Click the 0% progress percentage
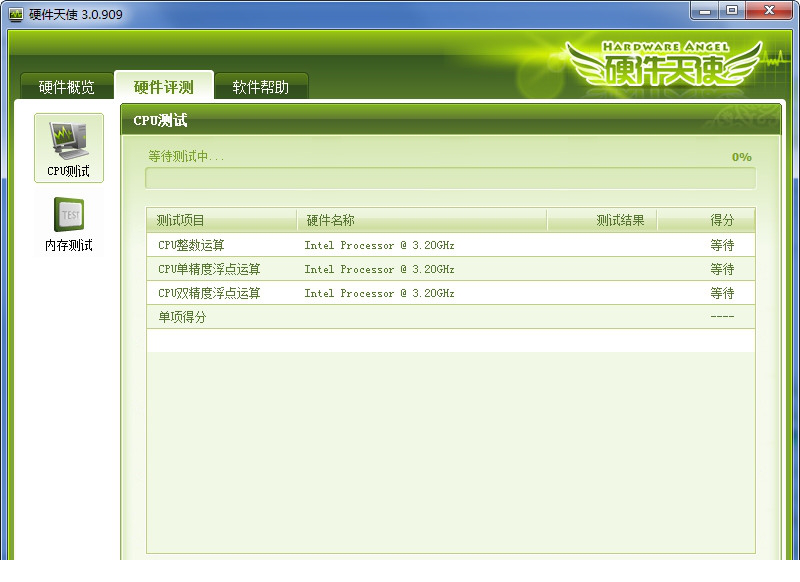This screenshot has height=582, width=800. pyautogui.click(x=741, y=157)
